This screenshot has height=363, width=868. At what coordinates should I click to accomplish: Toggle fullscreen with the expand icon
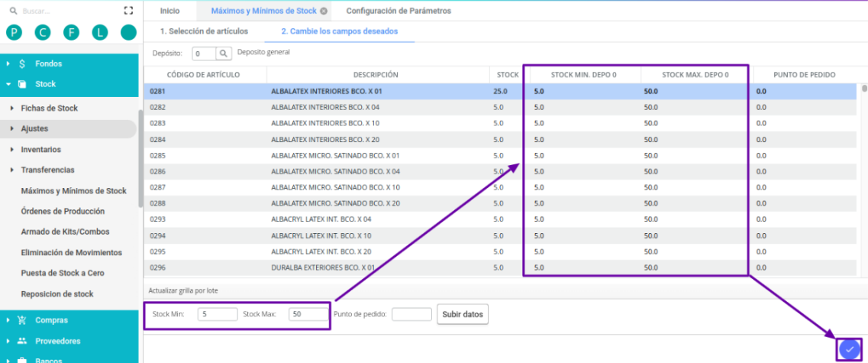point(128,11)
